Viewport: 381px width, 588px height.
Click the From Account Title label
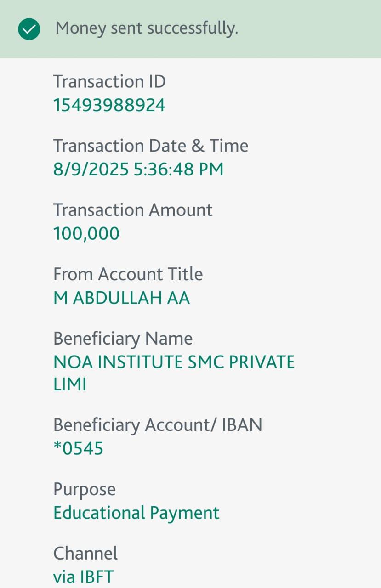click(128, 274)
